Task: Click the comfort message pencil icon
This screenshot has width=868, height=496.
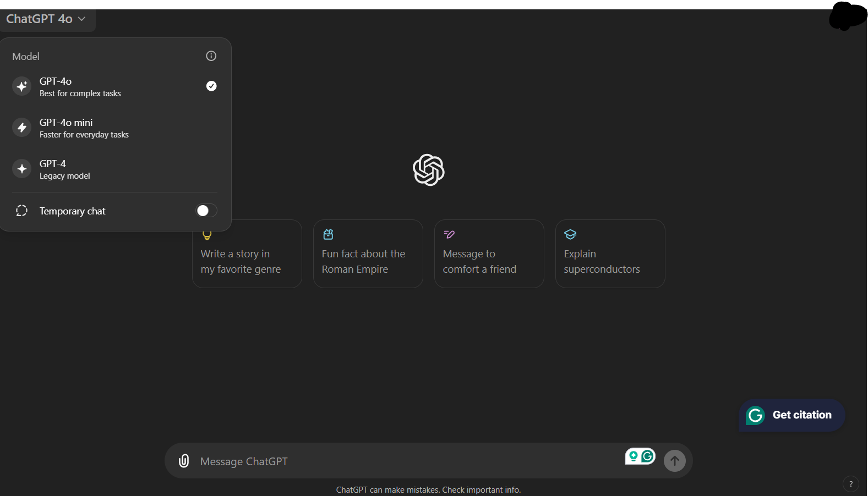Action: coord(449,234)
